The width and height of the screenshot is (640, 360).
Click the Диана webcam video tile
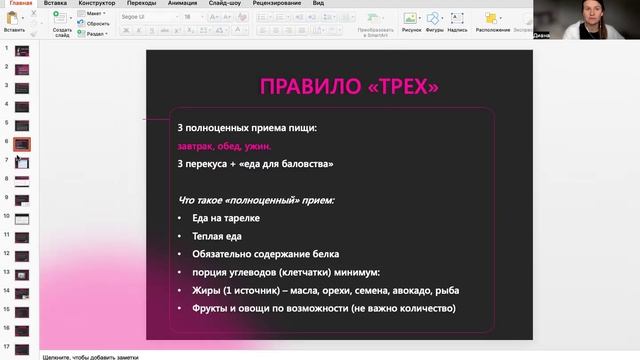click(587, 20)
